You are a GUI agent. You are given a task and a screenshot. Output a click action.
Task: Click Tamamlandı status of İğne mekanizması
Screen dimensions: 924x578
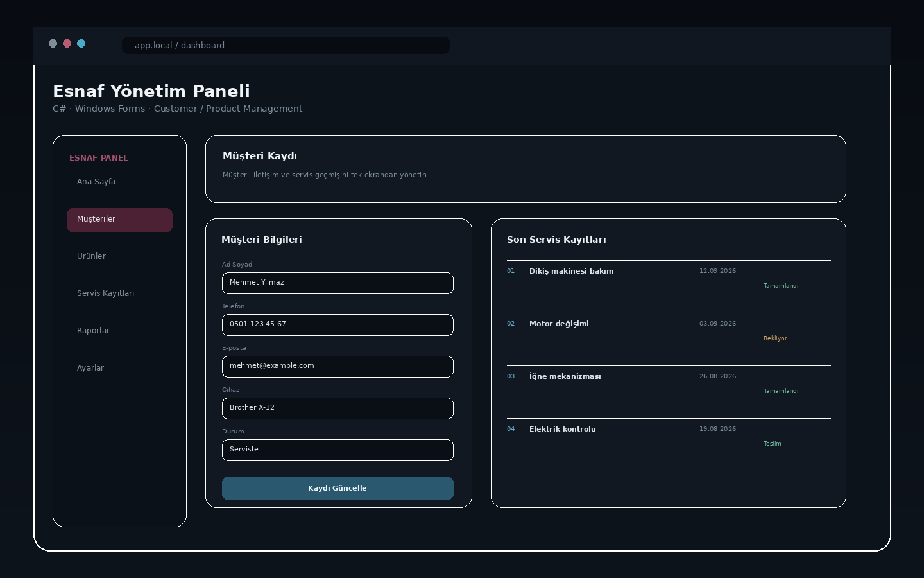pos(781,391)
